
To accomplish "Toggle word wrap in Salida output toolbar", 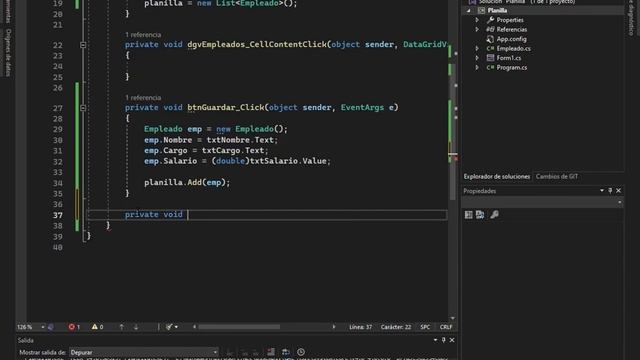I will 285,352.
